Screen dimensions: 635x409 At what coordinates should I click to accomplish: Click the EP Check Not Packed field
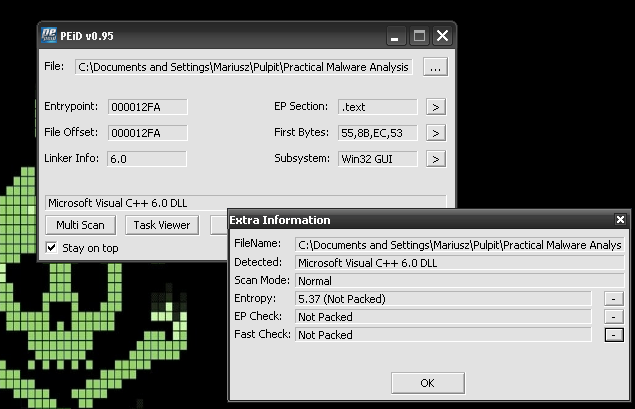coord(443,317)
